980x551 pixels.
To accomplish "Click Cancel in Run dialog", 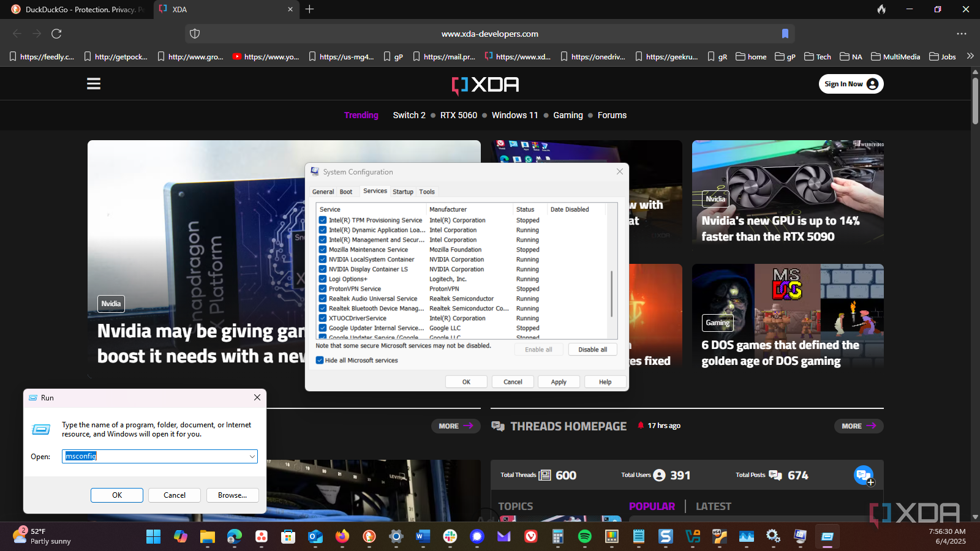I will pos(175,495).
